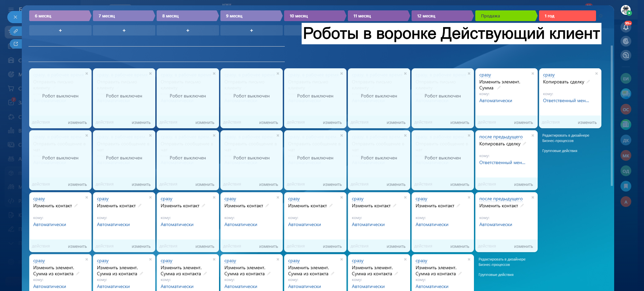The width and height of the screenshot is (644, 291).
Task: Remove the Изменить элемент. Сумма robot in Продажа column
Action: [533, 74]
